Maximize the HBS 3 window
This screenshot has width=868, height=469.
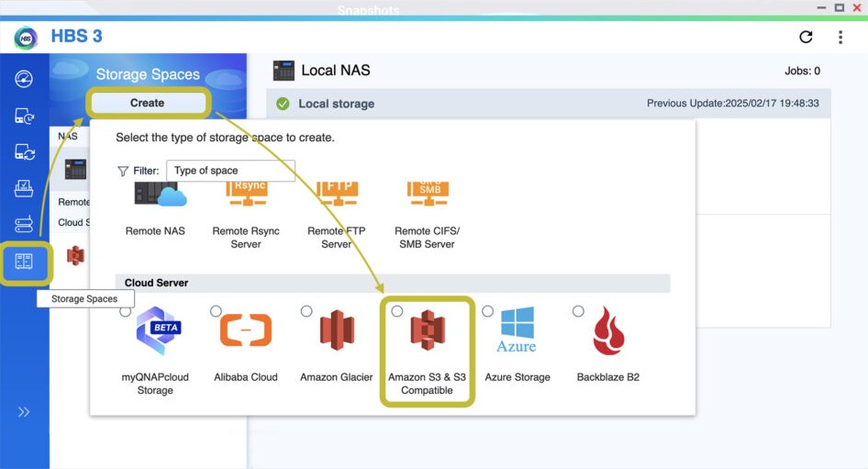point(840,7)
